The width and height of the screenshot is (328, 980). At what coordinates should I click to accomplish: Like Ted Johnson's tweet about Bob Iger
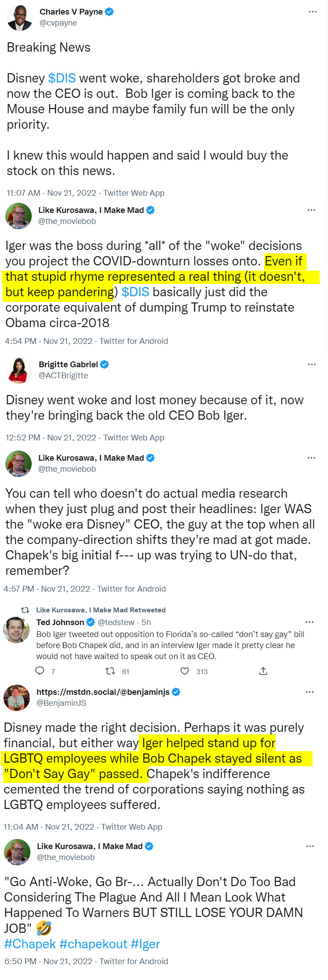click(185, 671)
